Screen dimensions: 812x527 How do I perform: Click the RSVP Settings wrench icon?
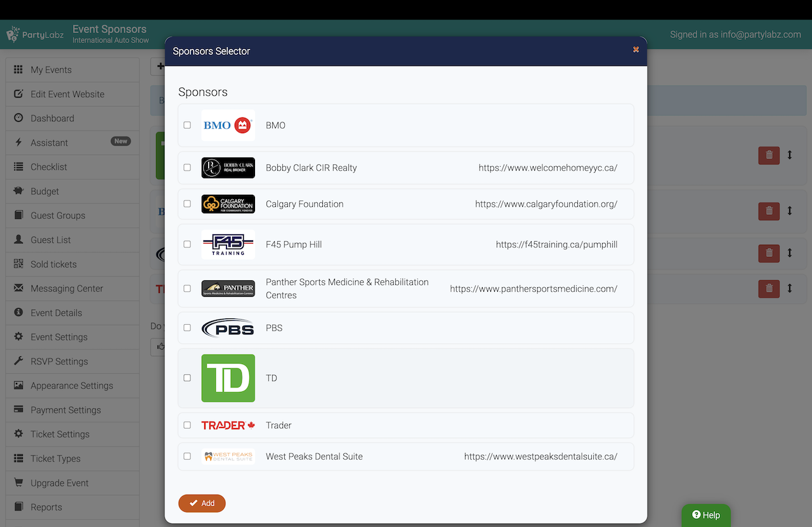point(18,361)
